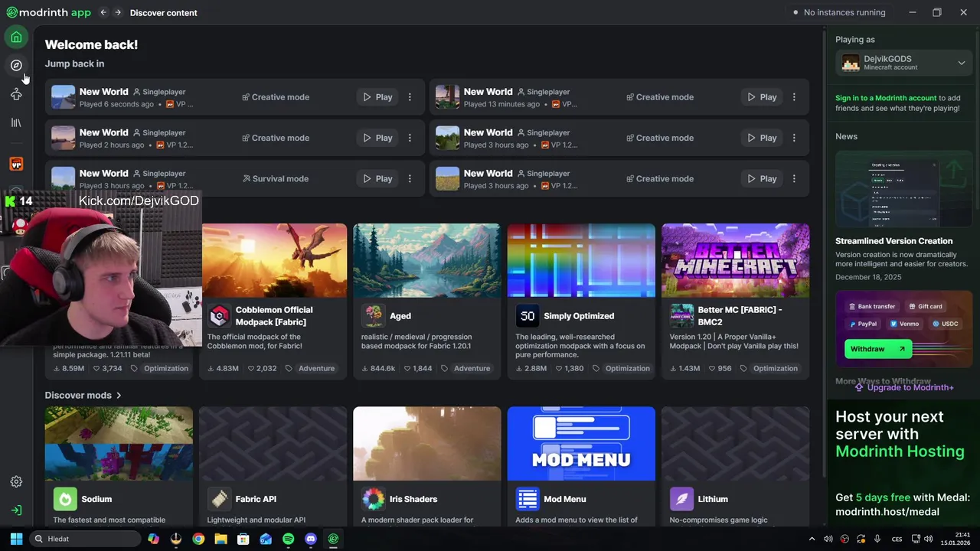Open the Aged pixel-lake banner image
Viewport: 980px width, 551px height.
tap(427, 260)
